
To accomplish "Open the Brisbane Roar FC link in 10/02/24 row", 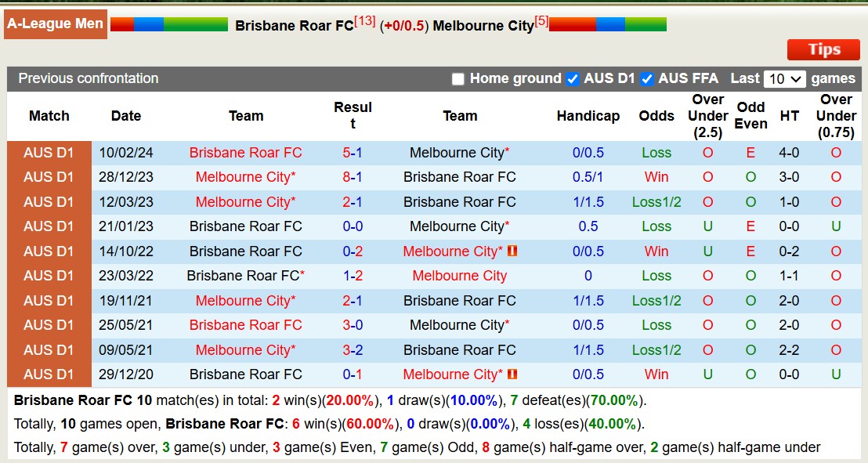I will point(245,152).
